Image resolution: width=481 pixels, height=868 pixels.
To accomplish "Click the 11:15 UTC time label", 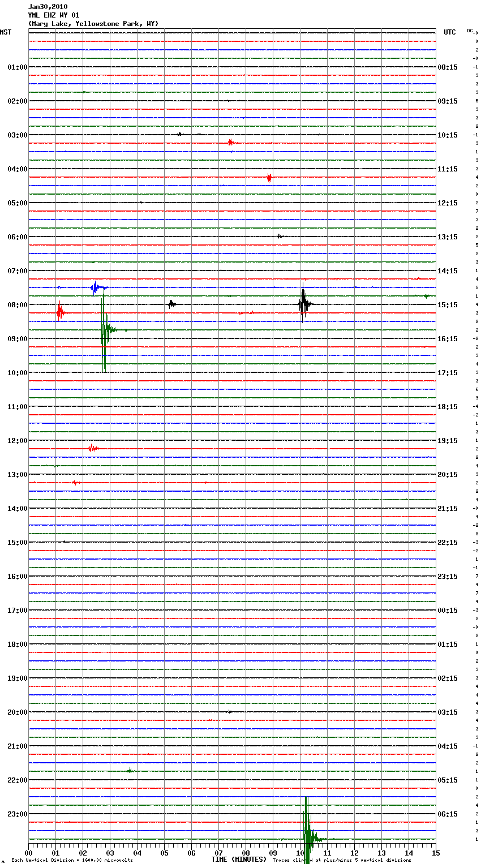I will (x=448, y=169).
